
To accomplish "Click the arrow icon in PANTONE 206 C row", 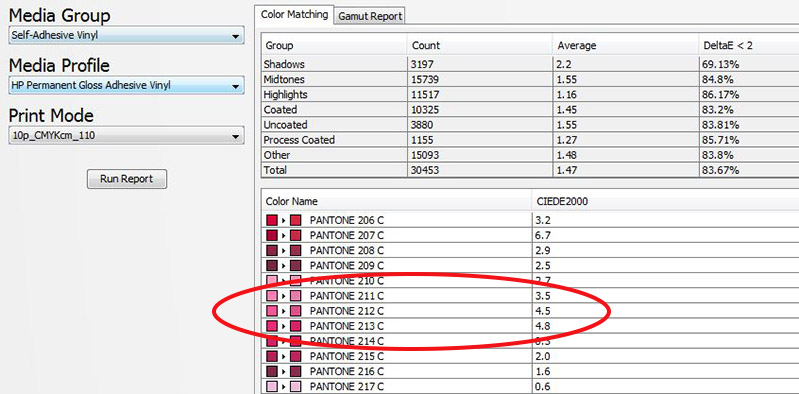I will pos(284,220).
